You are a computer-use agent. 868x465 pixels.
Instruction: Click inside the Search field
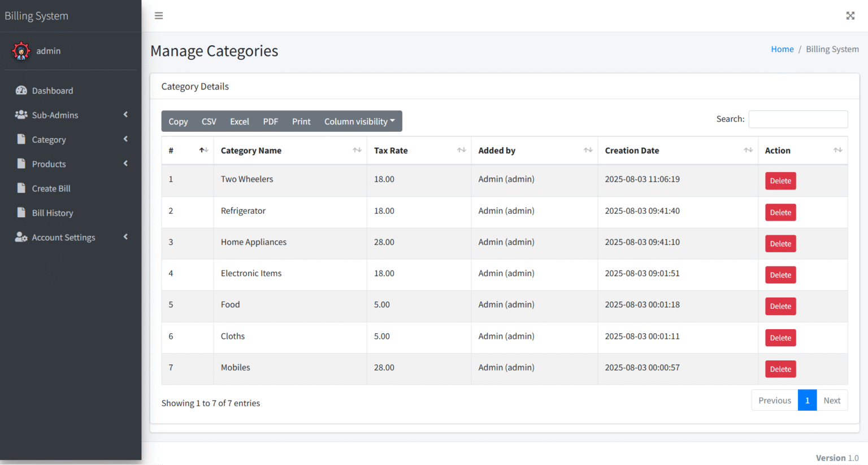[x=798, y=119]
